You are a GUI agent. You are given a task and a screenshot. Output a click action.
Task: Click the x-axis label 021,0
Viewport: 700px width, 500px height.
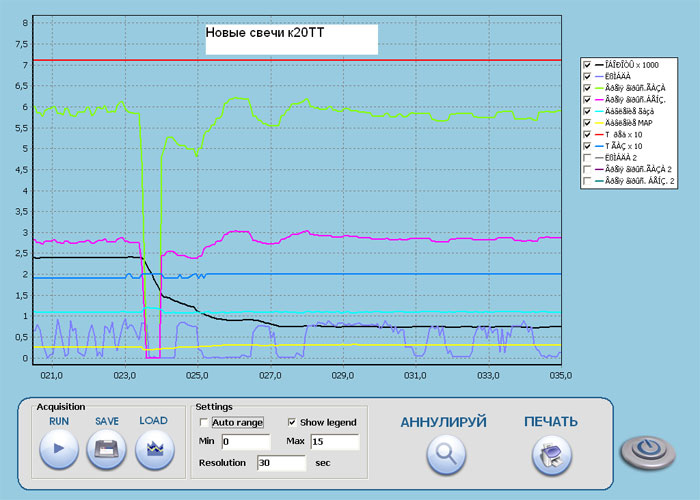(x=51, y=375)
